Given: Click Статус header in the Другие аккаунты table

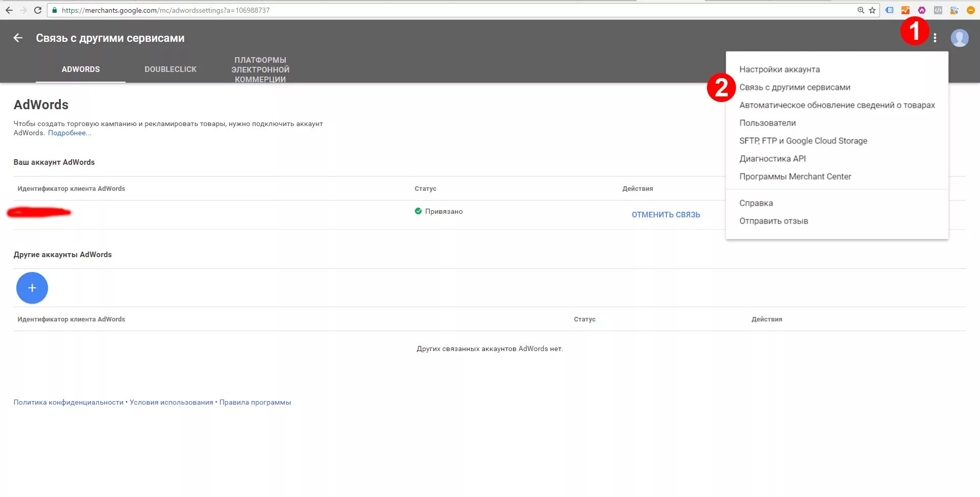Looking at the screenshot, I should click(x=584, y=319).
